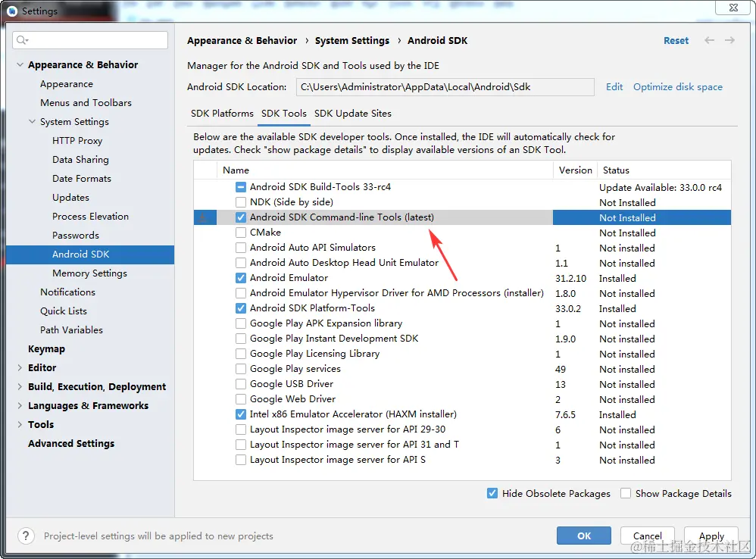Switch to the SDK Platforms tab

222,114
